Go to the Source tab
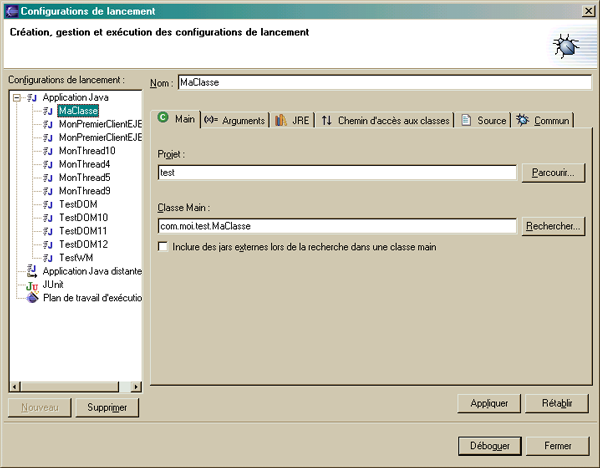This screenshot has height=468, width=600. pos(484,120)
